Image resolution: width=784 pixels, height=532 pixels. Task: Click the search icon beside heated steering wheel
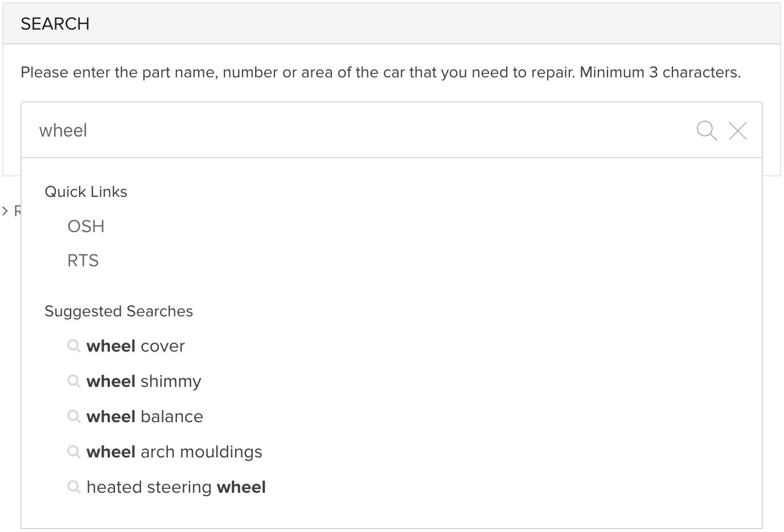73,487
